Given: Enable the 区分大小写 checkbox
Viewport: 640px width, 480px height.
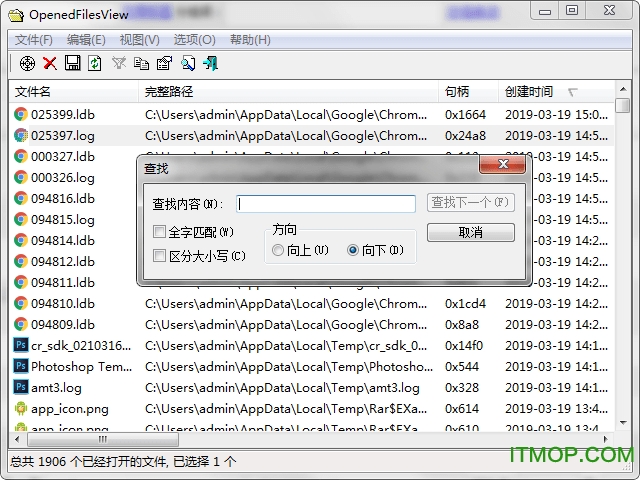Looking at the screenshot, I should click(159, 256).
